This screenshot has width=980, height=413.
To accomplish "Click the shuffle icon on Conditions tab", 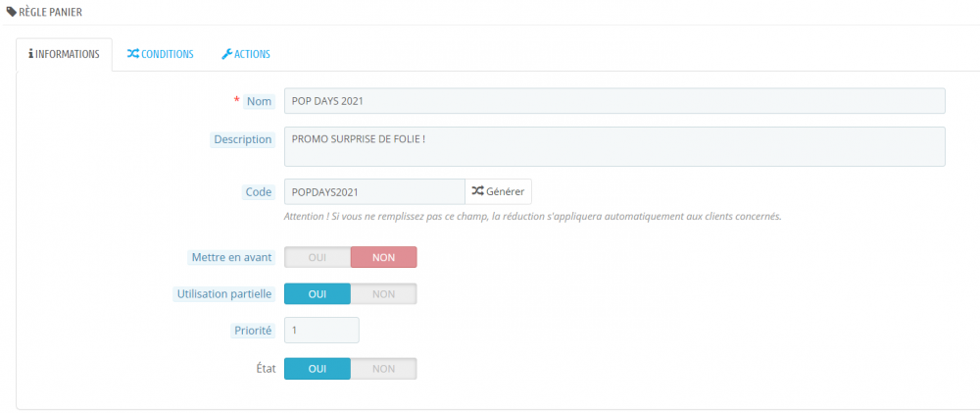I will pos(133,54).
